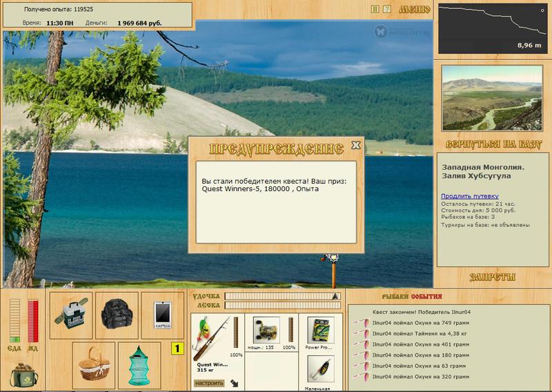Viewport: 552px width, 392px height.
Task: Click the настроить tackle button
Action: (x=209, y=383)
